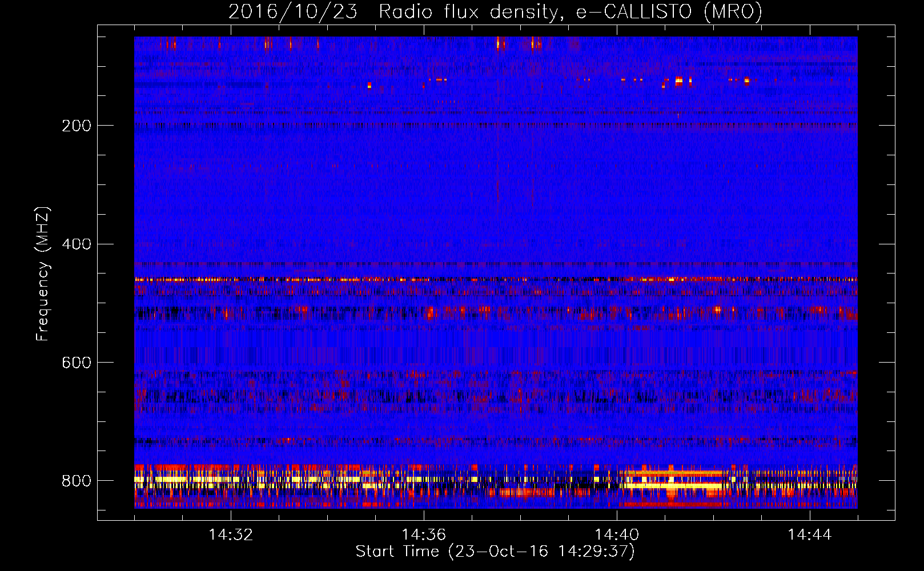This screenshot has width=924, height=571.
Task: Click the plot title '2016/10/23 Radio flux density, e-CALLISTO (MRO)'
Action: pos(495,11)
